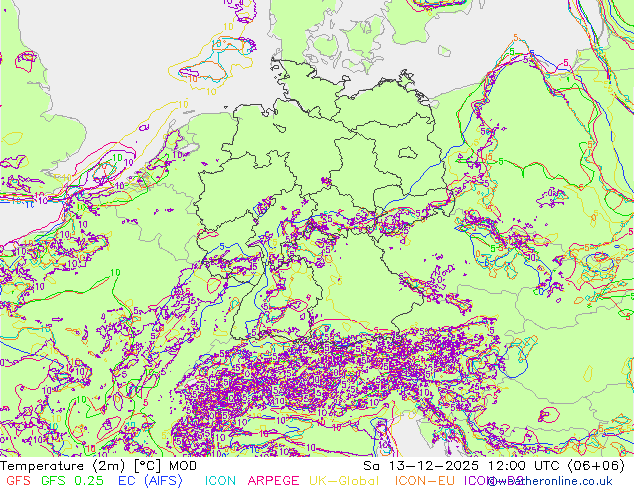
Task: Select the red 'GFS' legend label
Action: point(18,481)
